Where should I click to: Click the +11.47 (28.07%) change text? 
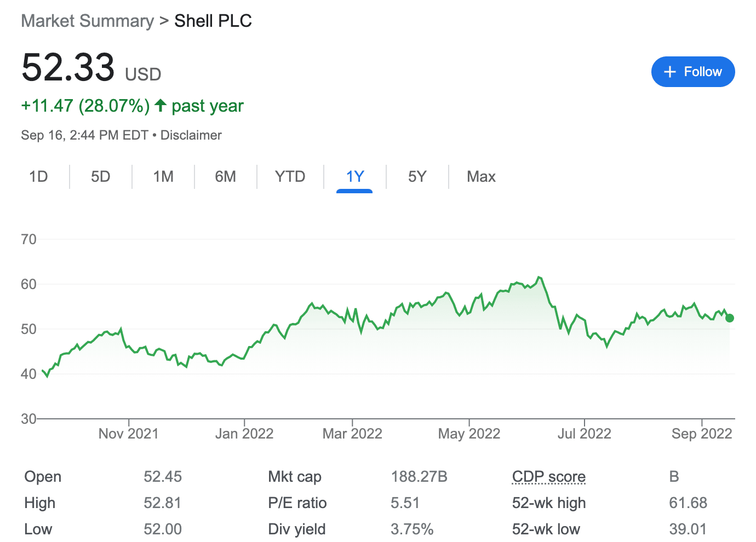(85, 106)
